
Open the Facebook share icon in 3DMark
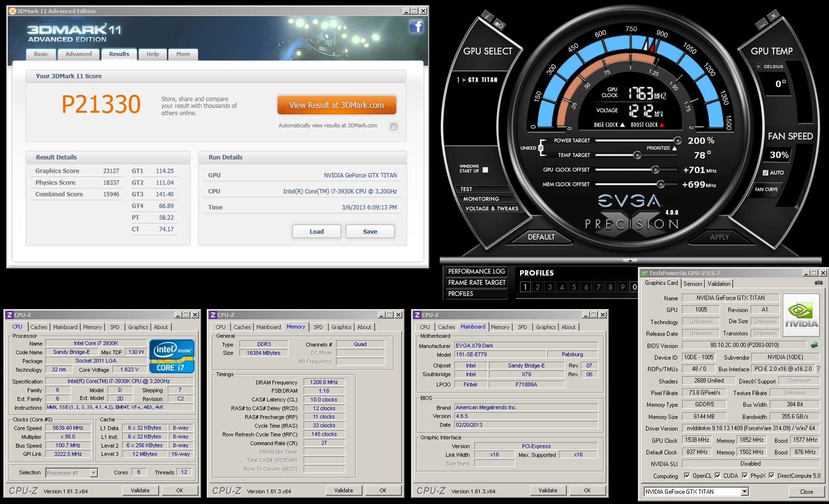(x=416, y=26)
